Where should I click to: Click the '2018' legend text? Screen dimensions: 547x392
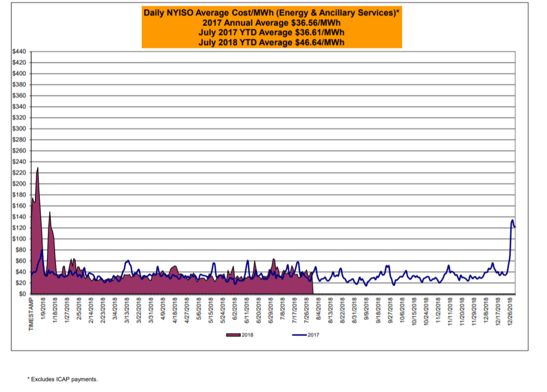click(247, 335)
